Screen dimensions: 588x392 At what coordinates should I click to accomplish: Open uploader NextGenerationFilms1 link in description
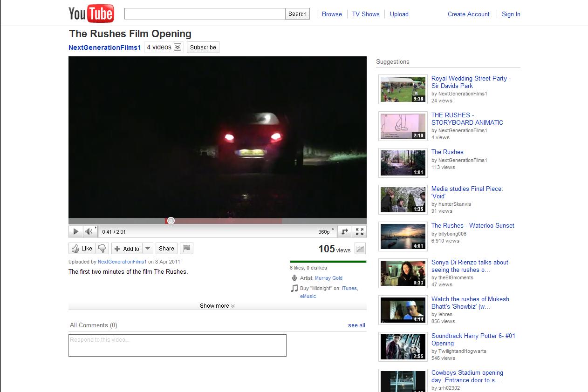tap(122, 262)
